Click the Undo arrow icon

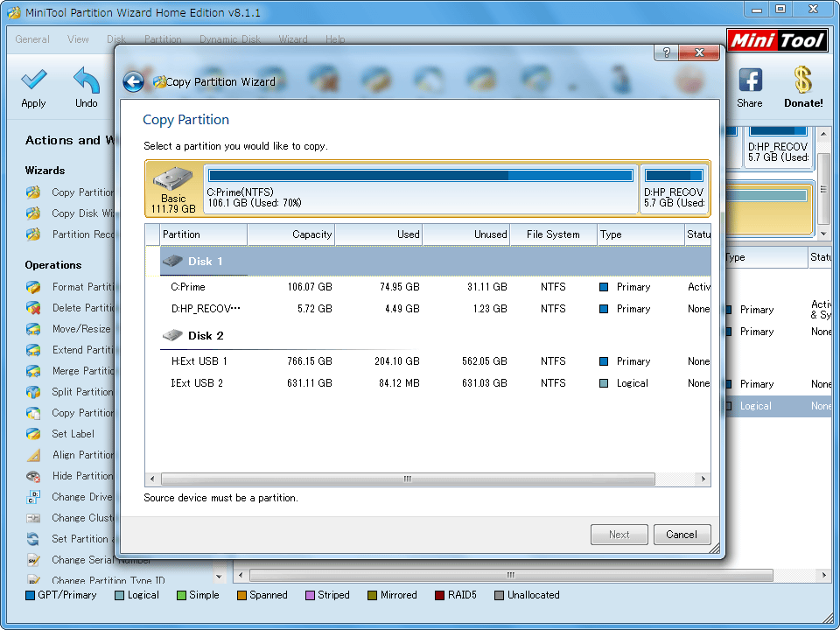[x=87, y=80]
